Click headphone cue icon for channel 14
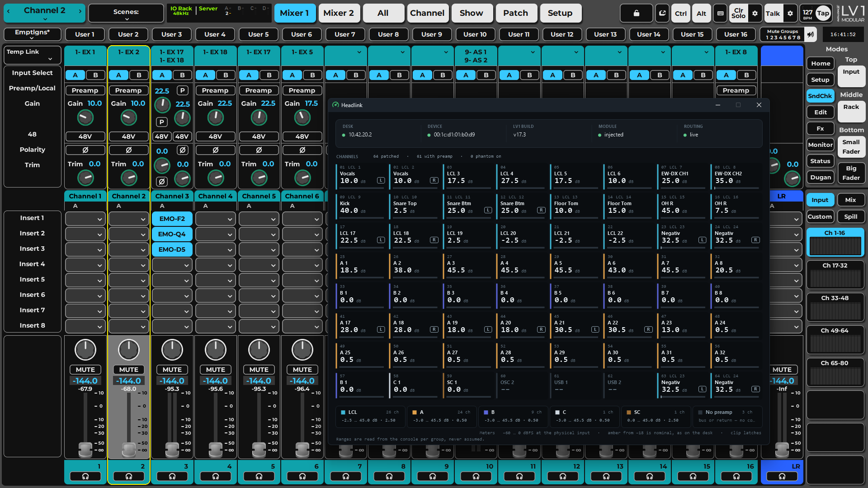The width and height of the screenshot is (868, 488). pyautogui.click(x=650, y=476)
